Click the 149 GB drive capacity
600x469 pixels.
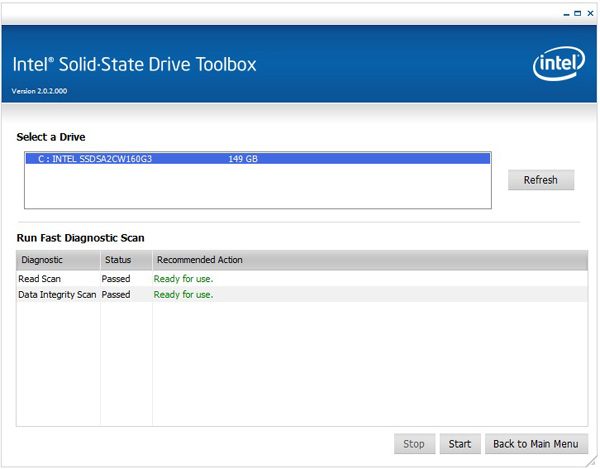click(243, 159)
